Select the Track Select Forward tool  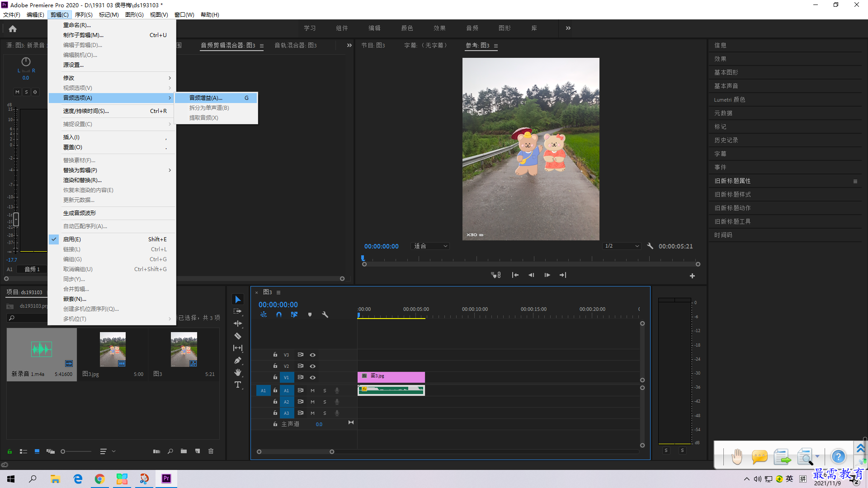(x=238, y=311)
